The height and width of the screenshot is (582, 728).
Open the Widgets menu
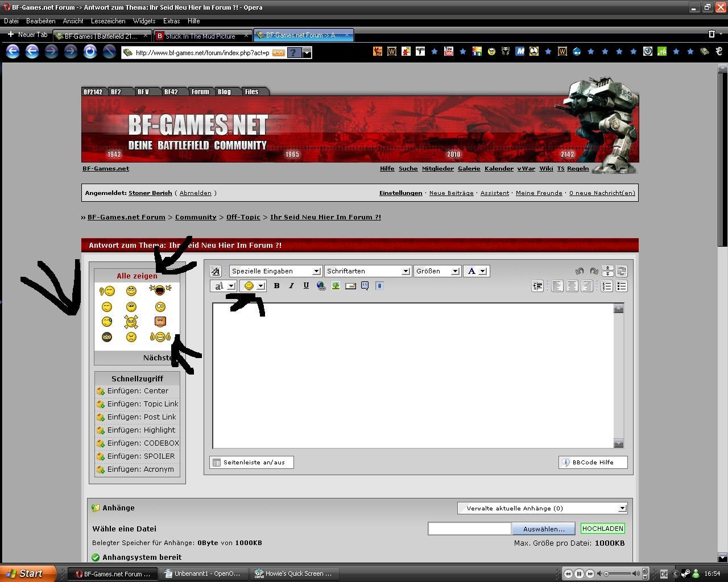(144, 21)
